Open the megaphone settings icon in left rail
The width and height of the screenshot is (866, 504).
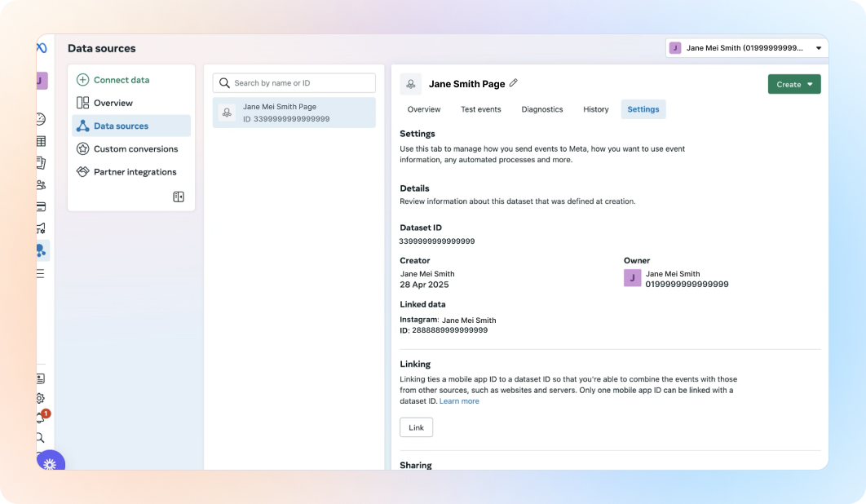(x=41, y=228)
